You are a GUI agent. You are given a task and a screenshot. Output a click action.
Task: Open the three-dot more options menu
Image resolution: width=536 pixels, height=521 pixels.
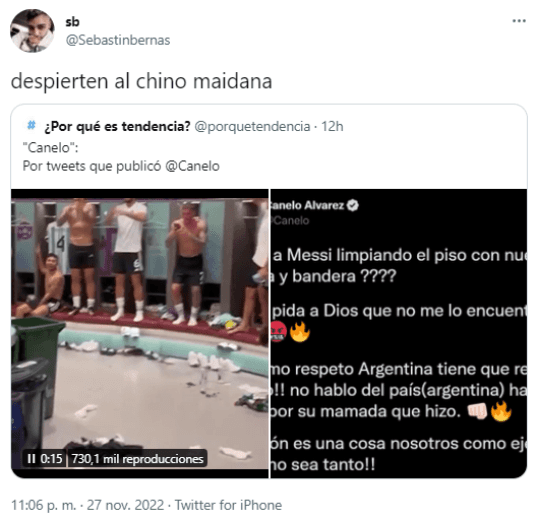coord(519,21)
